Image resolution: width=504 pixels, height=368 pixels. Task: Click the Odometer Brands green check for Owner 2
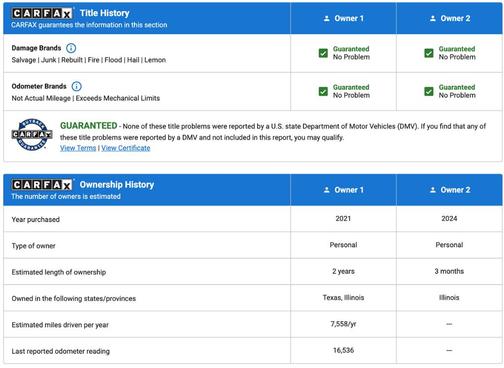coord(429,91)
